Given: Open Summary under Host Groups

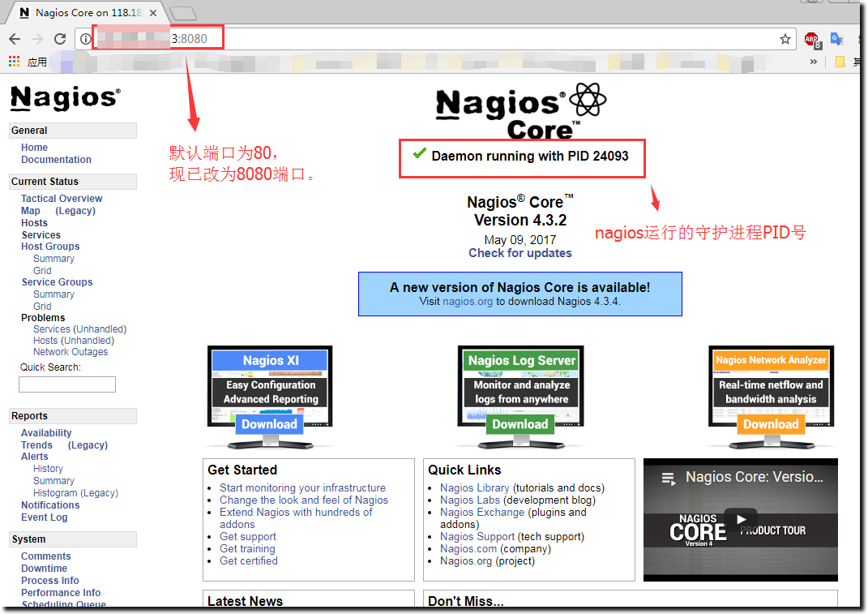Looking at the screenshot, I should coord(53,259).
